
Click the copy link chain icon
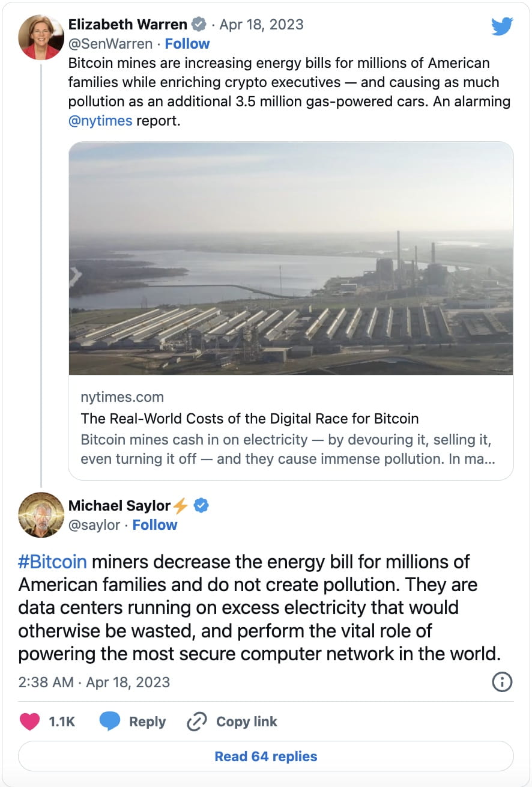tap(197, 722)
